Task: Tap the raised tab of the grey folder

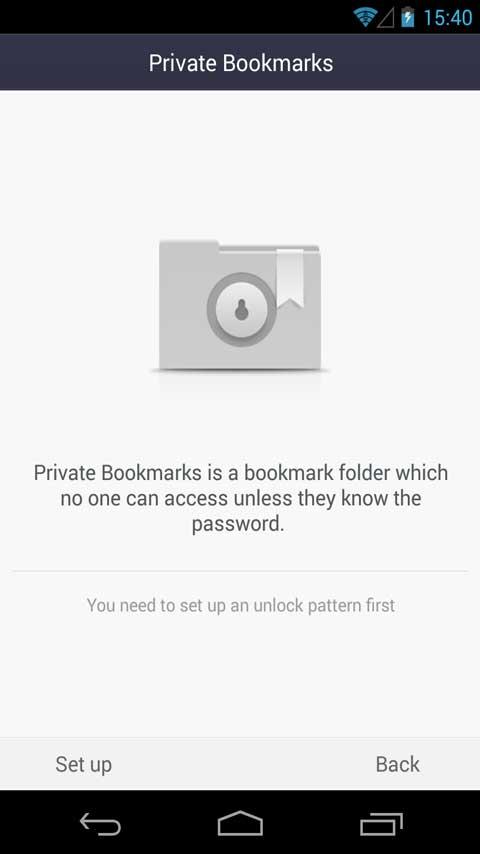Action: pos(189,246)
